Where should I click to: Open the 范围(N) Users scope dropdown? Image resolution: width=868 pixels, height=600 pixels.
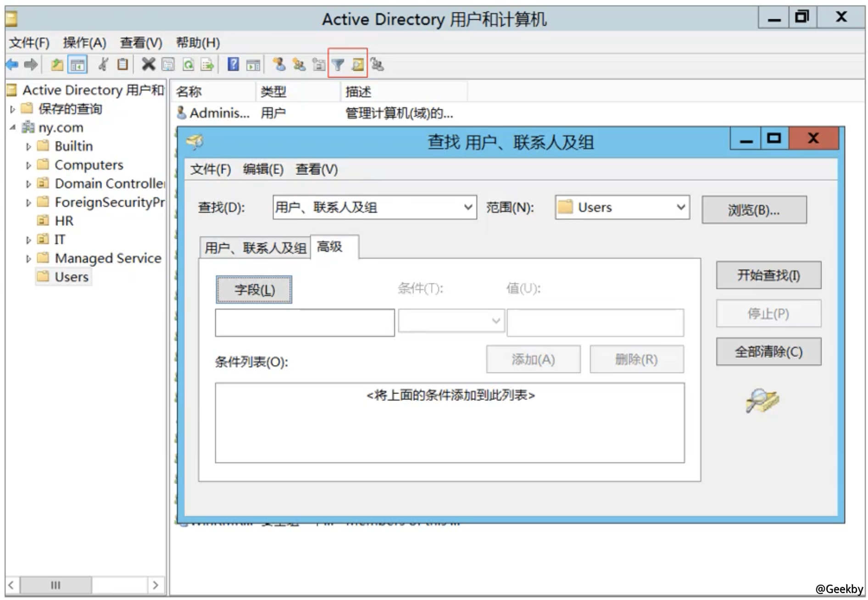pos(621,207)
